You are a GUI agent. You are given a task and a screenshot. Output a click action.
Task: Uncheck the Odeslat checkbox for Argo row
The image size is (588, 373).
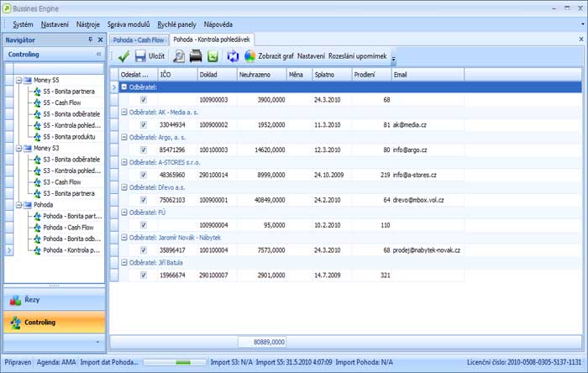click(143, 150)
